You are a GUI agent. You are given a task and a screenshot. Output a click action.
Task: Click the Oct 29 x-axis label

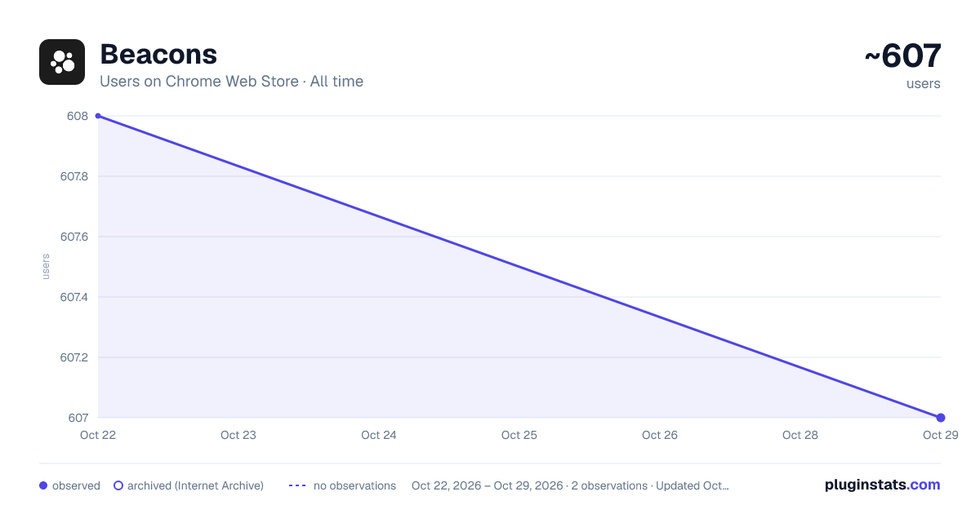(x=941, y=435)
